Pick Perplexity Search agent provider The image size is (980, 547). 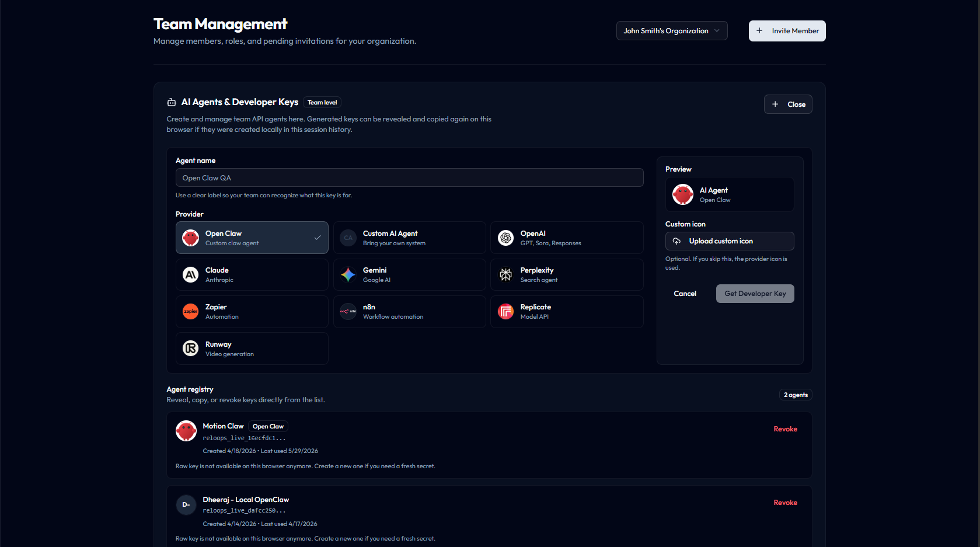pos(567,274)
